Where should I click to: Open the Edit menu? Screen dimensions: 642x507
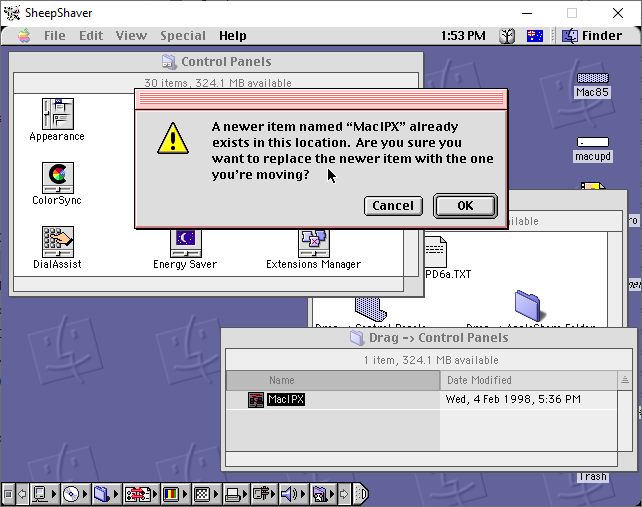pos(91,36)
